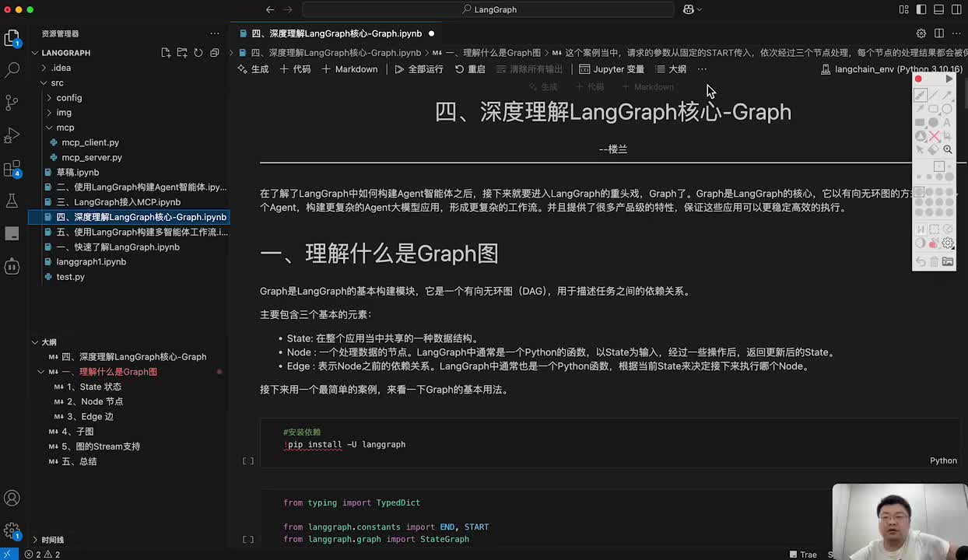This screenshot has height=560, width=968.
Task: Open notebook toolbar overflow (…) menu
Action: 702,69
